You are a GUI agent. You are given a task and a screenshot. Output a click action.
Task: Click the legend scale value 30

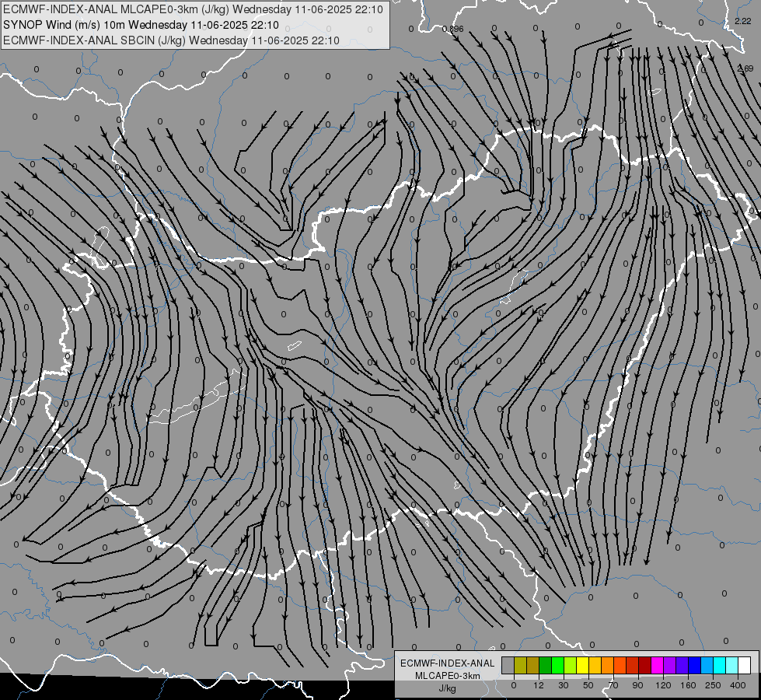564,685
